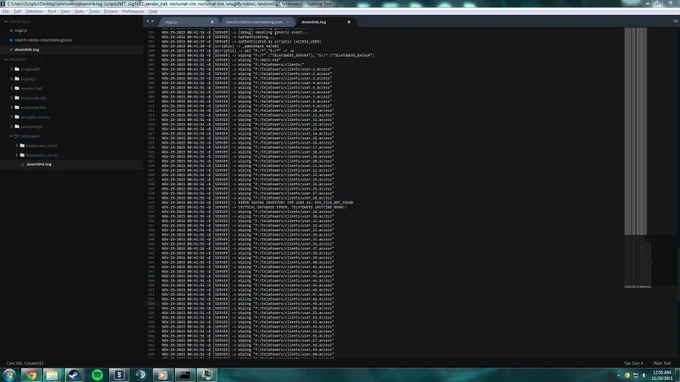Close downlink.log from the Open Files list
This screenshot has width=680, height=382.
[11, 50]
